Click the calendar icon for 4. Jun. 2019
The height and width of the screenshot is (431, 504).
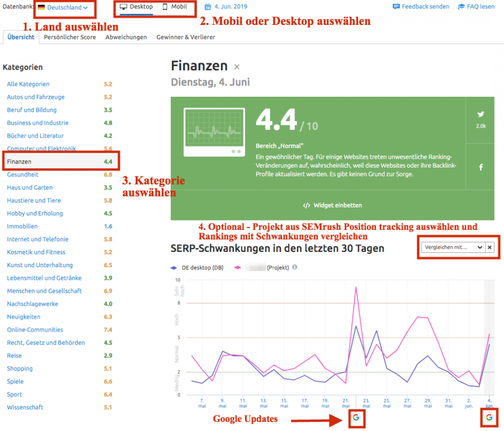tap(208, 6)
